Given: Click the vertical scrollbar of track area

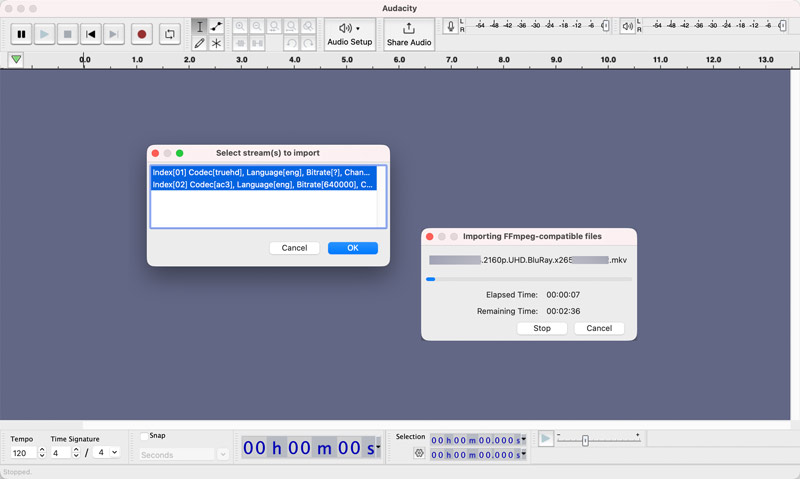Looking at the screenshot, I should pyautogui.click(x=795, y=245).
